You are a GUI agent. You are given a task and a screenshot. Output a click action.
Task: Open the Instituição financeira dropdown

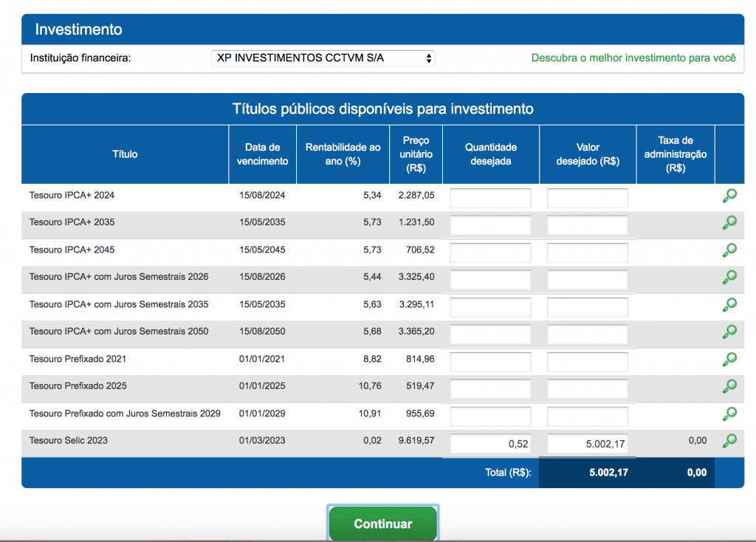323,58
